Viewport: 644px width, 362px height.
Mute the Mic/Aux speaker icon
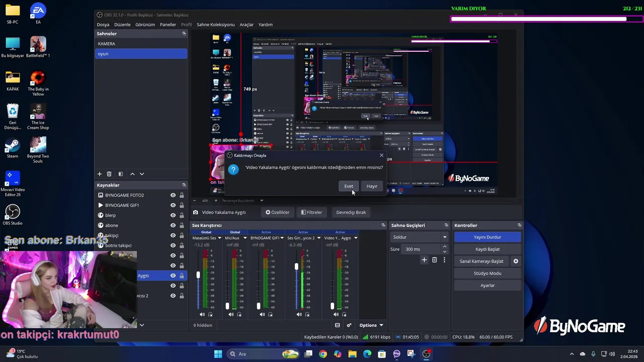coord(231,315)
